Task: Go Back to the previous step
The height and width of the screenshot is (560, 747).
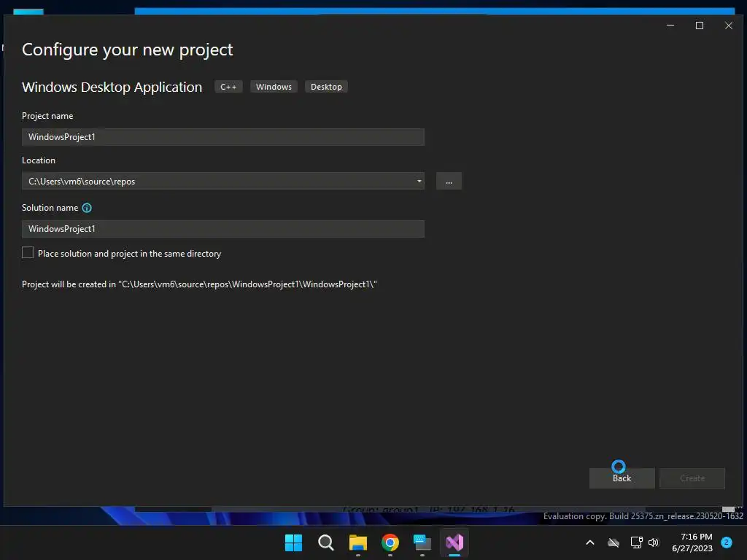Action: (622, 478)
